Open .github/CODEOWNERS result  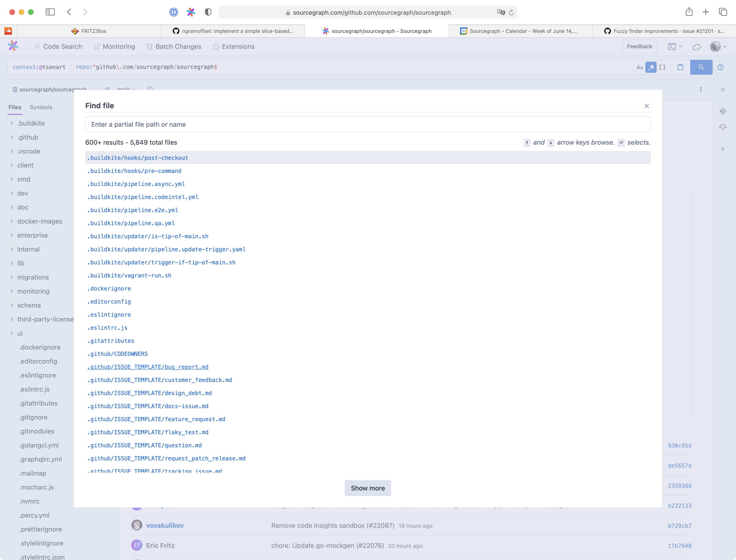(117, 354)
